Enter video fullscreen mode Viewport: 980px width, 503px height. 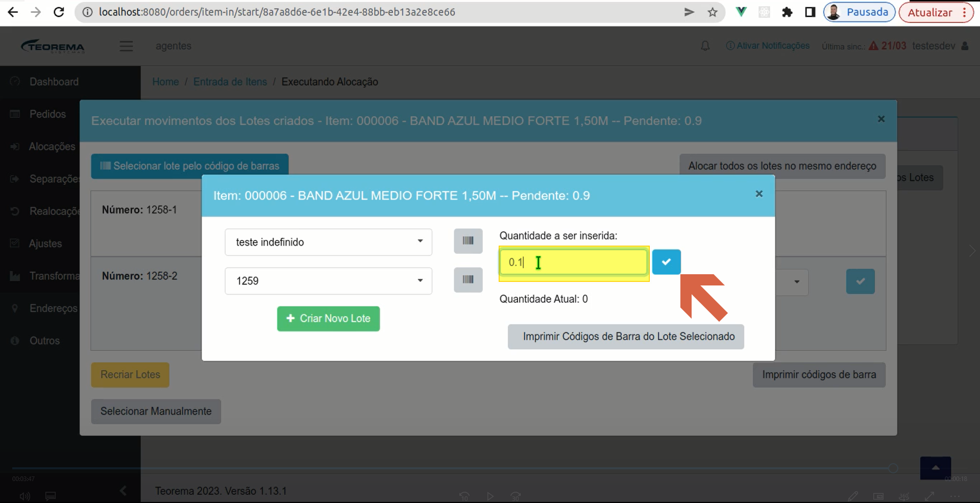(x=929, y=496)
